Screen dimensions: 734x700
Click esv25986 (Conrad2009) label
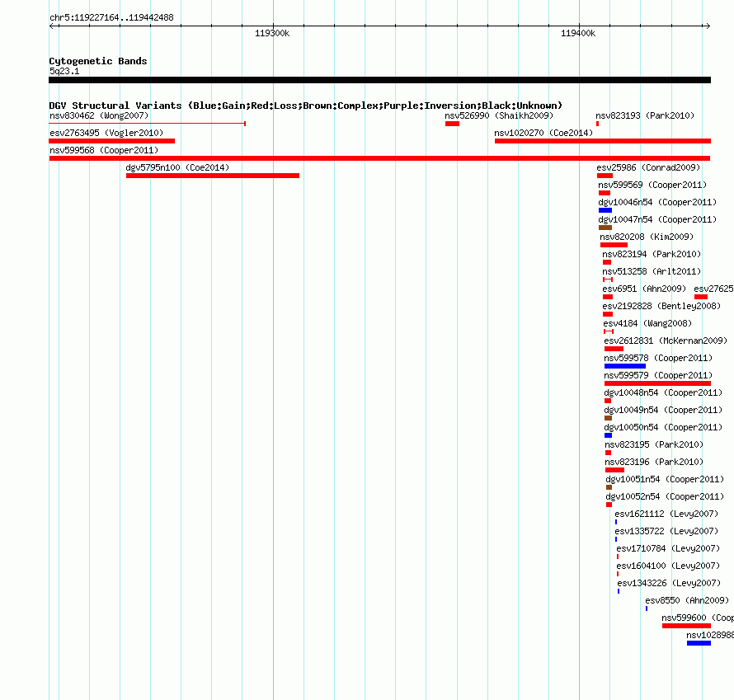648,167
